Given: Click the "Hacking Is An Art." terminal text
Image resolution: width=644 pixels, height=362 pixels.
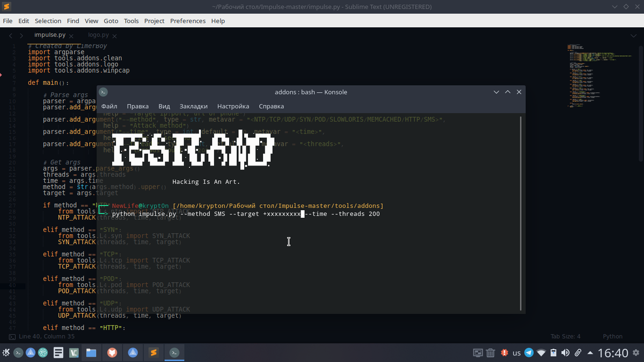Looking at the screenshot, I should pos(206,182).
